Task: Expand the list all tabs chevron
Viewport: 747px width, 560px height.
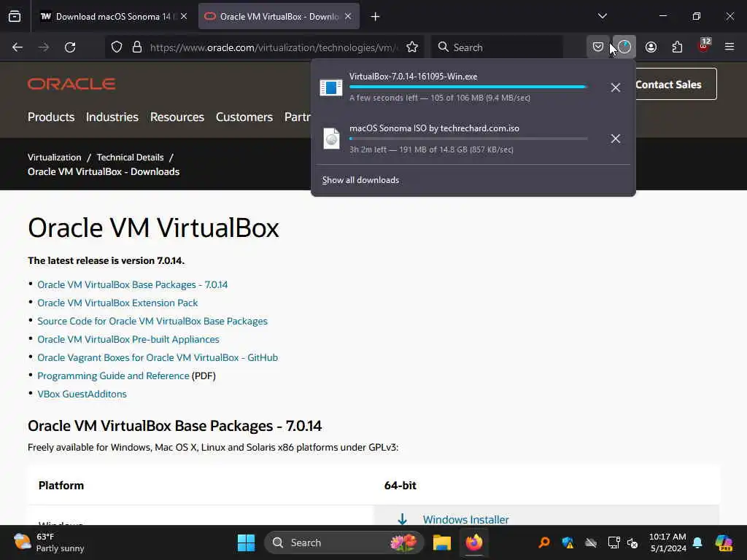Action: point(602,16)
